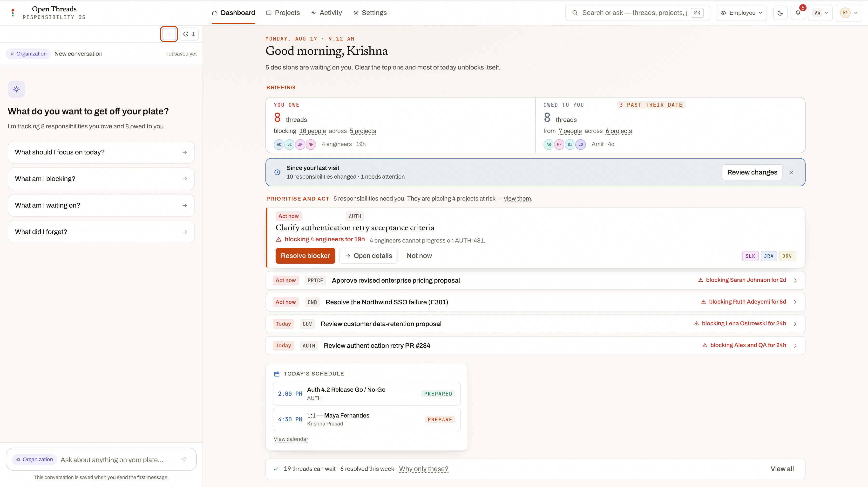The height and width of the screenshot is (487, 868).
Task: Click the checkmark icon beside 19 threads can wait
Action: (276, 469)
